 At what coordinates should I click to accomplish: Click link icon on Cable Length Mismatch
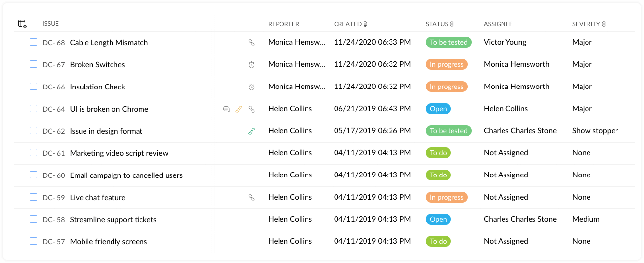(252, 43)
